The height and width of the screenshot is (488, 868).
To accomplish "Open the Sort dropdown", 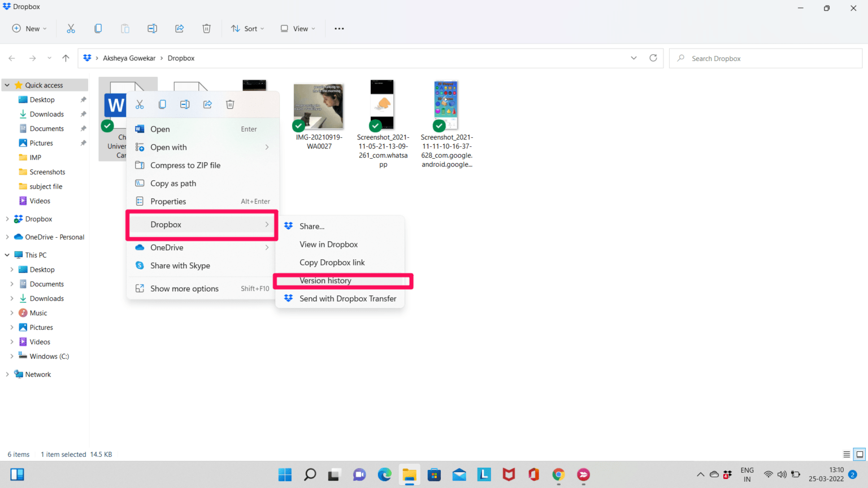I will (x=248, y=28).
